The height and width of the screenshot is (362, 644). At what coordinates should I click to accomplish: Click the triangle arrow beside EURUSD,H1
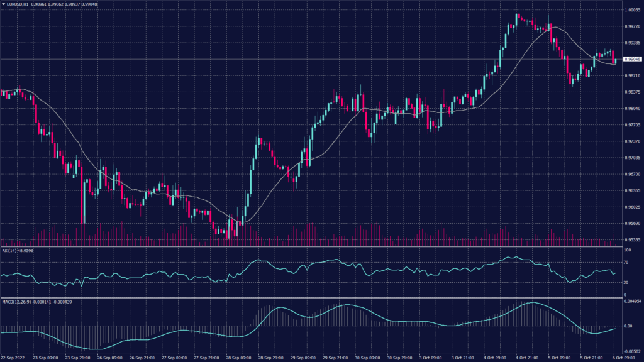click(4, 4)
